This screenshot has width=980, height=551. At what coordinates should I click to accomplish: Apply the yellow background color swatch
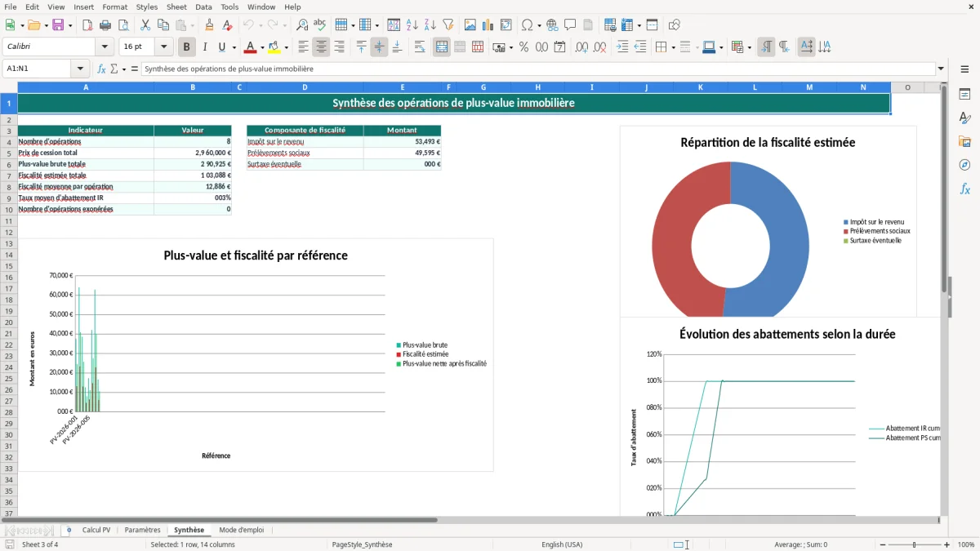click(274, 47)
